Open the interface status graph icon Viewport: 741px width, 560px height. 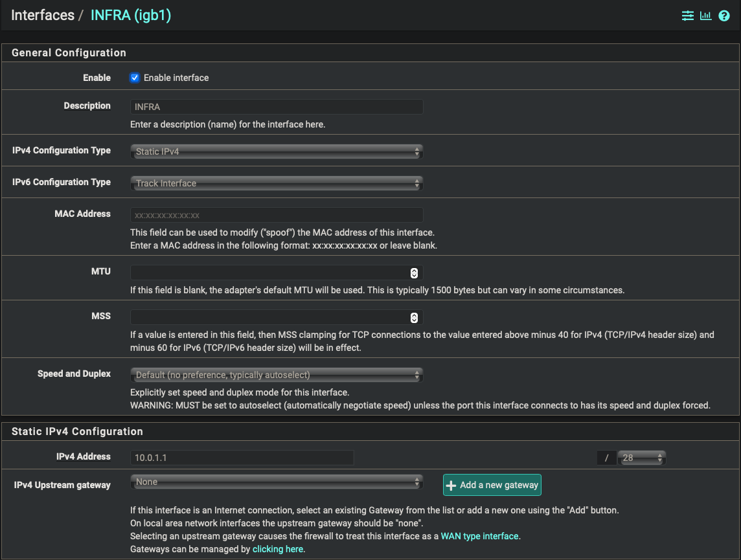click(x=705, y=16)
